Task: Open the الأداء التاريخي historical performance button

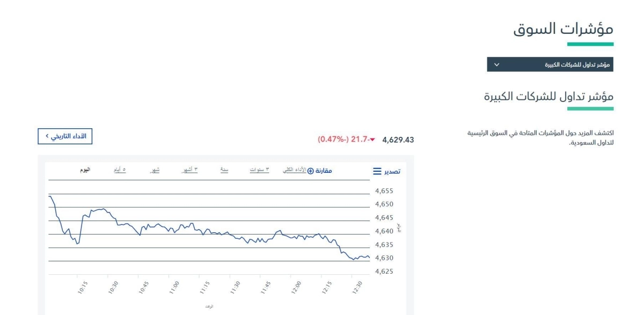Action: pyautogui.click(x=65, y=136)
